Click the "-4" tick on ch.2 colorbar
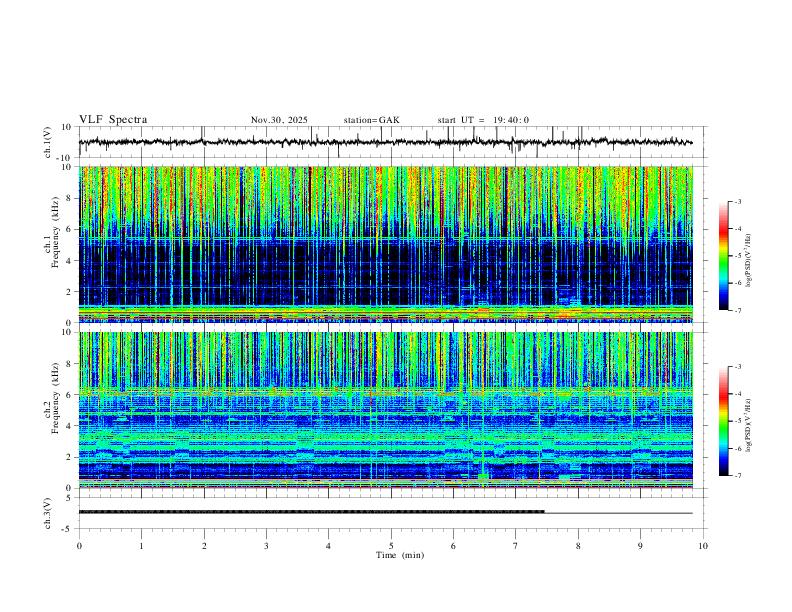The image size is (792, 612). click(x=737, y=393)
